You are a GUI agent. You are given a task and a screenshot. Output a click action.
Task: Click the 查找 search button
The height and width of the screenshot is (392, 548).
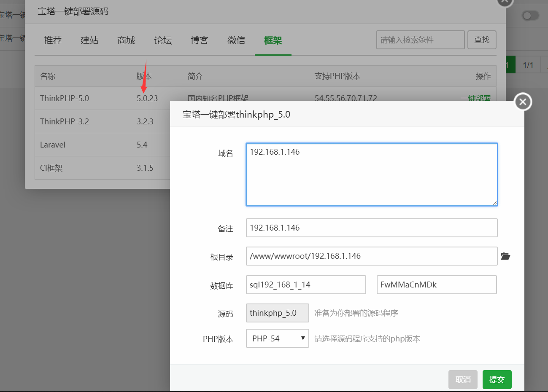(x=482, y=40)
